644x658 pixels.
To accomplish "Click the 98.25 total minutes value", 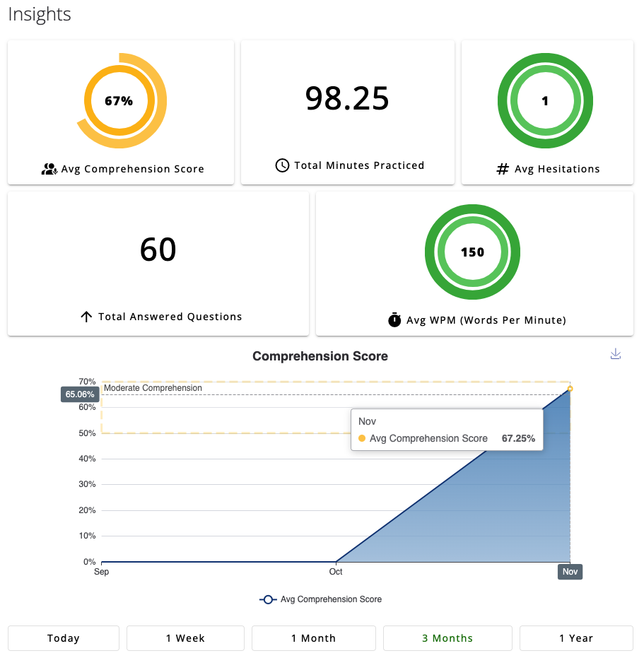I will (347, 98).
